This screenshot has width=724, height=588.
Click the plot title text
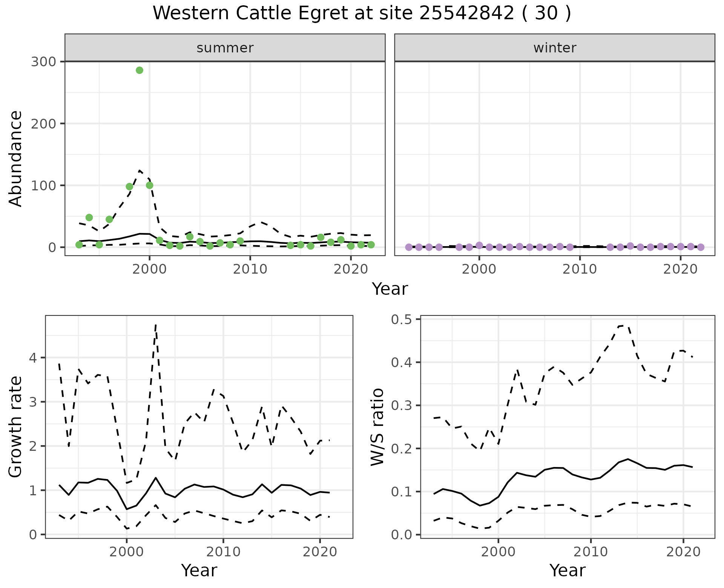click(x=362, y=14)
